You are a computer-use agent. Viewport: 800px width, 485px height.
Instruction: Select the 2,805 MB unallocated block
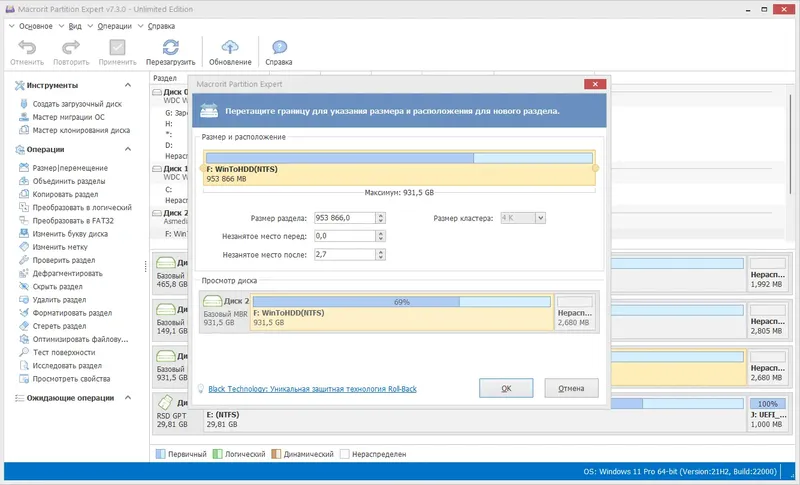click(x=767, y=320)
